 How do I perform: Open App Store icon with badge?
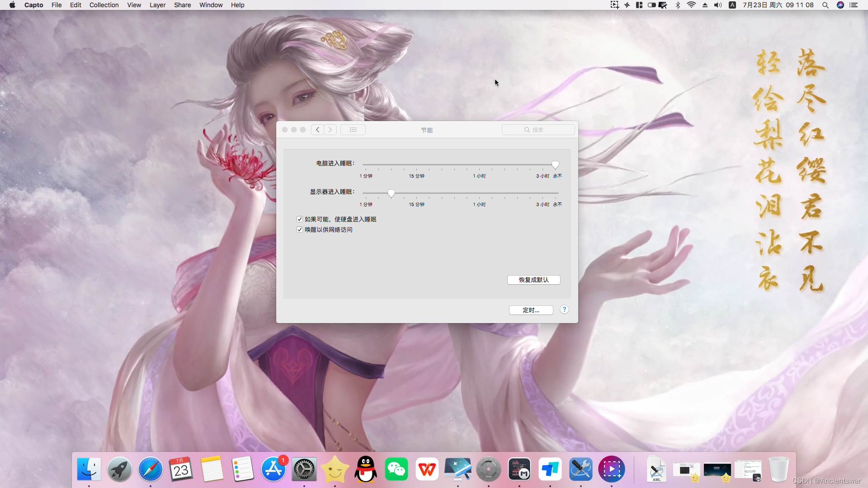273,469
